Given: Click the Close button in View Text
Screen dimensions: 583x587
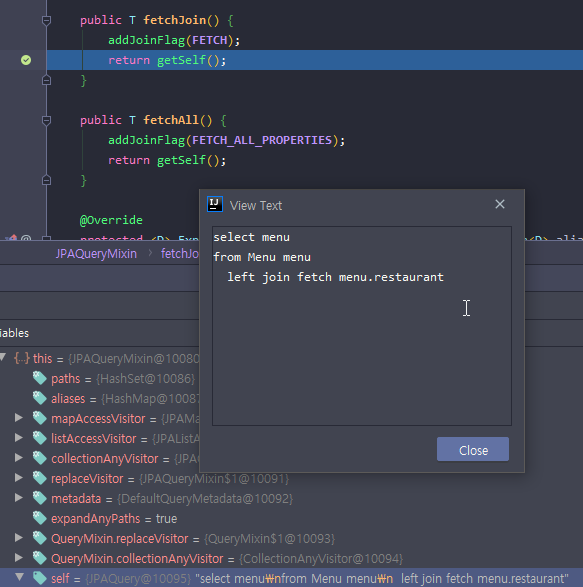Looking at the screenshot, I should (473, 449).
